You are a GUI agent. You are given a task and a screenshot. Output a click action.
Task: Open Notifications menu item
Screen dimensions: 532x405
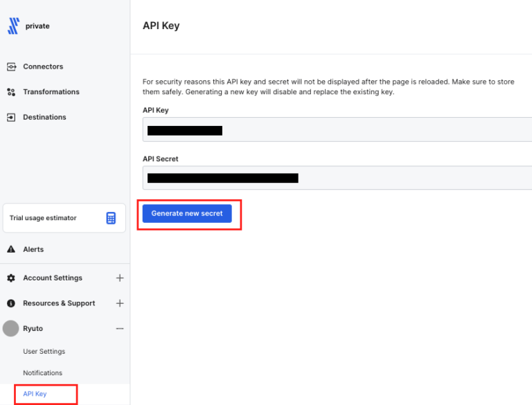pyautogui.click(x=42, y=373)
